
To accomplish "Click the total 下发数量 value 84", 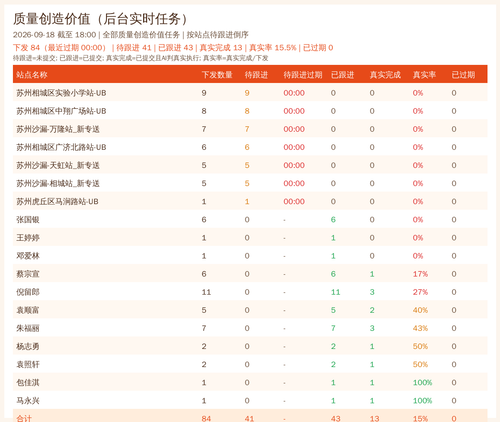I will 206,418.
